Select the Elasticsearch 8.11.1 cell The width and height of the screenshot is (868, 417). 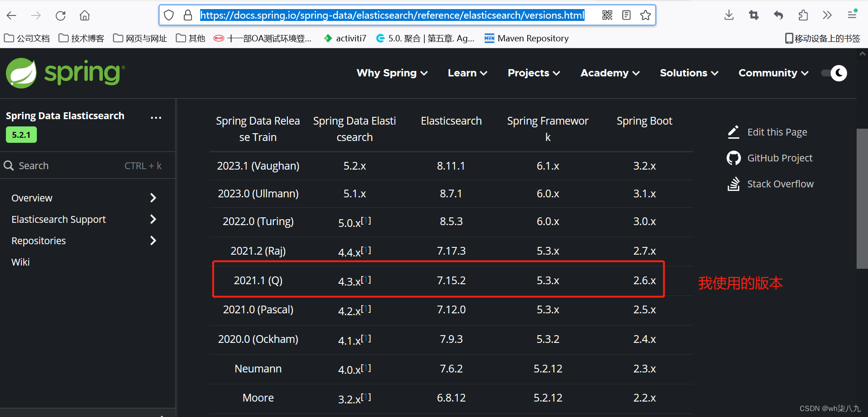click(451, 166)
